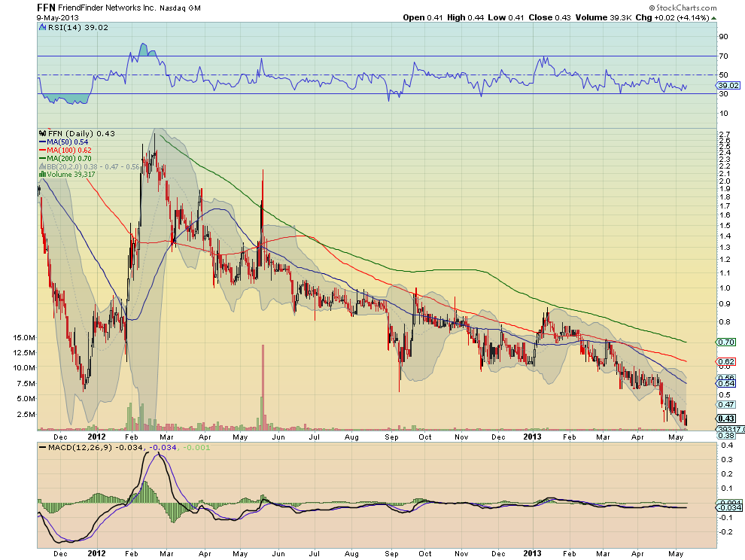Image resolution: width=745 pixels, height=560 pixels.
Task: Click the tall late-May 2012 volume spike bar
Action: [263, 388]
